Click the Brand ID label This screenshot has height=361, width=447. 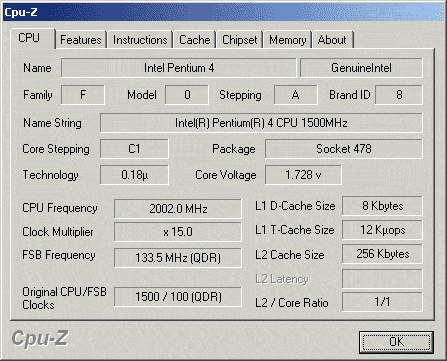click(350, 95)
